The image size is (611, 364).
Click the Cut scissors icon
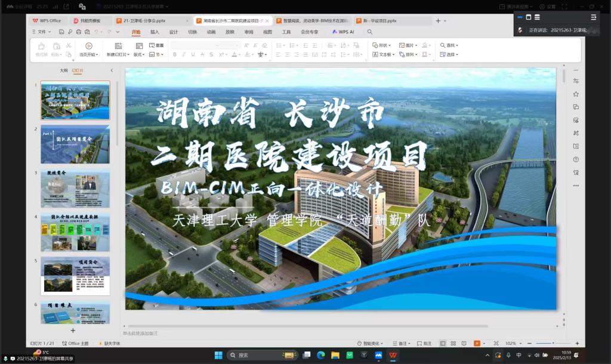click(69, 45)
